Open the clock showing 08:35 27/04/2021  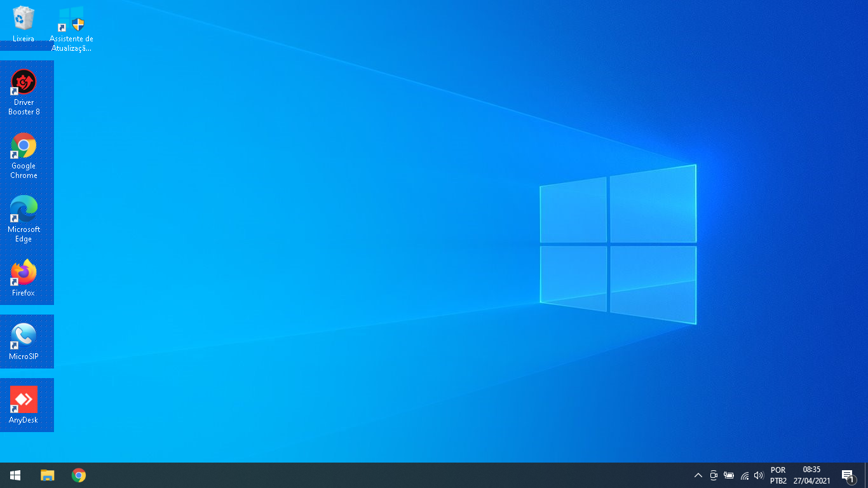(811, 475)
